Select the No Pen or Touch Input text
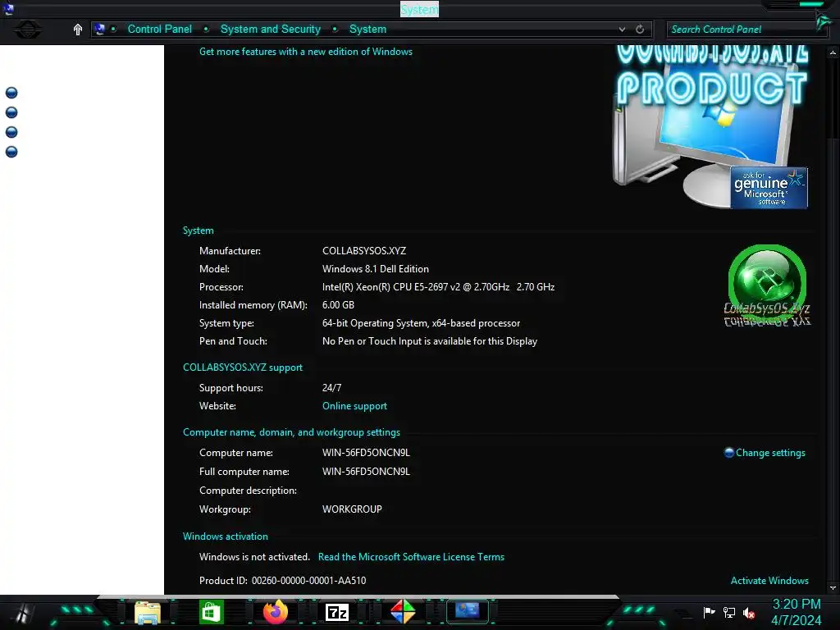This screenshot has height=630, width=840. click(430, 341)
